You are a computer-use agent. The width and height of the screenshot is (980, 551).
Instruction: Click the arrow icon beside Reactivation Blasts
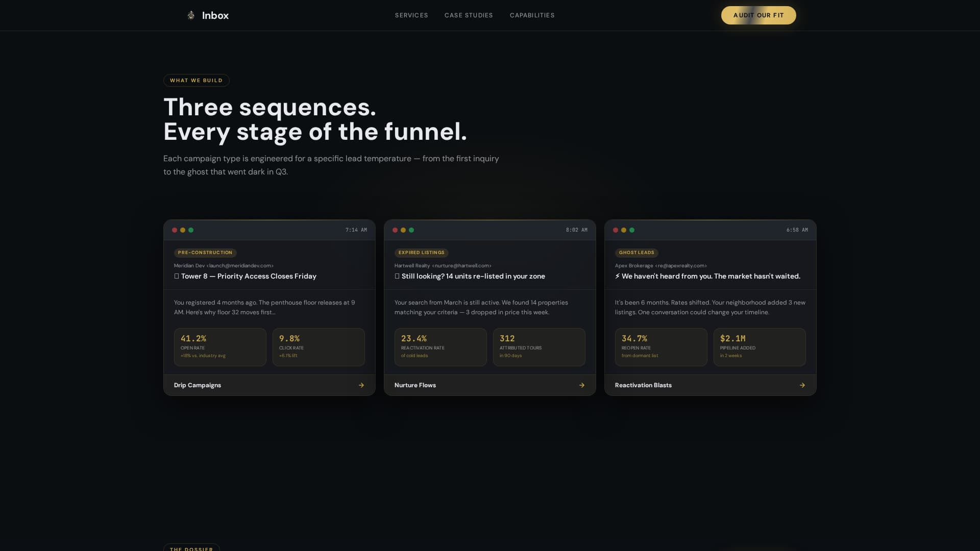pyautogui.click(x=802, y=385)
